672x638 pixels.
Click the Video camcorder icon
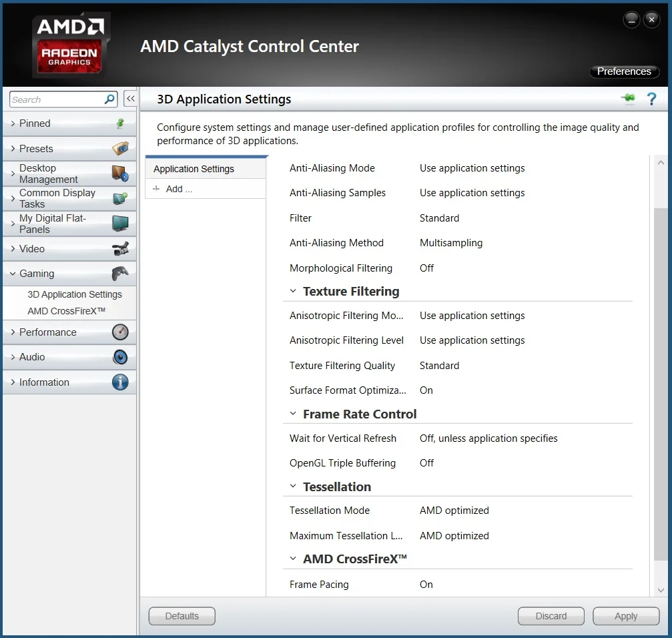point(120,248)
